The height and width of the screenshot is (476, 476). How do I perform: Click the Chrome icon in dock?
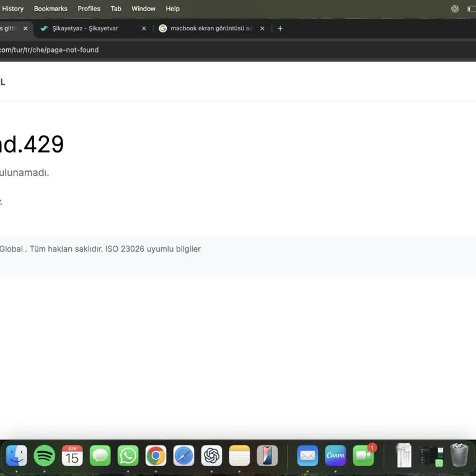click(x=156, y=456)
